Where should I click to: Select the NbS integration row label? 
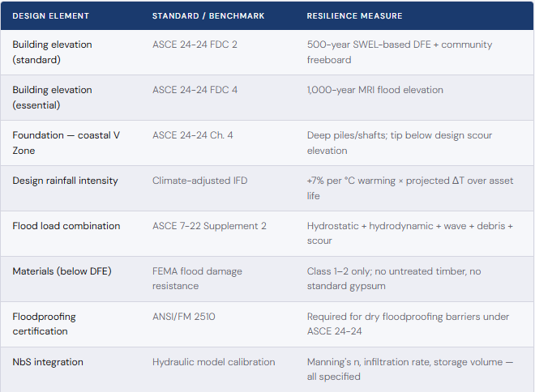(x=48, y=362)
